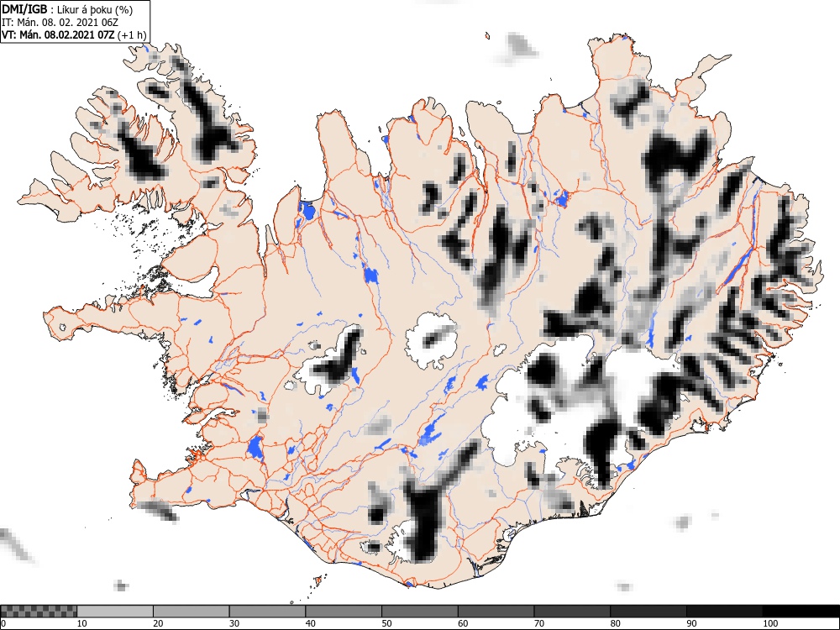The height and width of the screenshot is (630, 840).
Task: Click the 'VT: Mán. 08.02.2021 07Z' valid time
Action: coord(58,35)
